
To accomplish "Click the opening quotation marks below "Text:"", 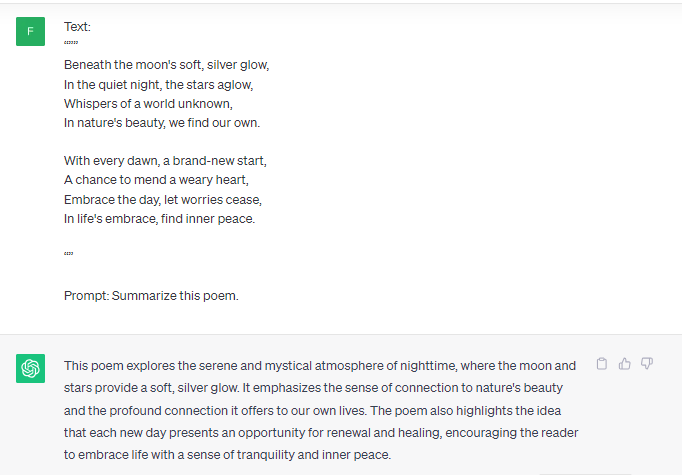I will pyautogui.click(x=71, y=43).
